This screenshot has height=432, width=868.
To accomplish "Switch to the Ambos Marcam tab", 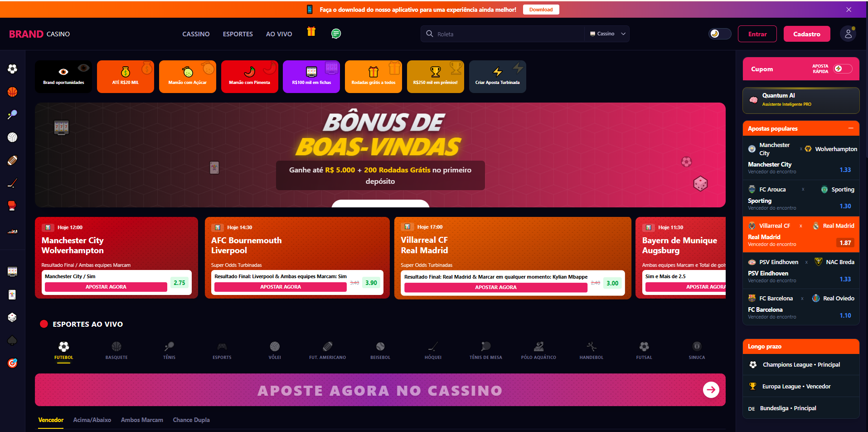I will click(x=142, y=420).
